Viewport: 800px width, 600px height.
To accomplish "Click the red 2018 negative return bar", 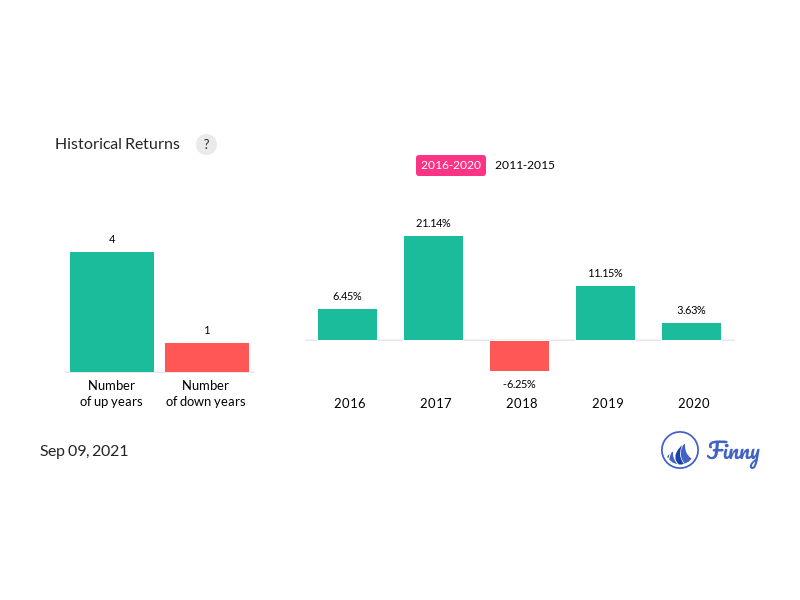I will pos(519,356).
